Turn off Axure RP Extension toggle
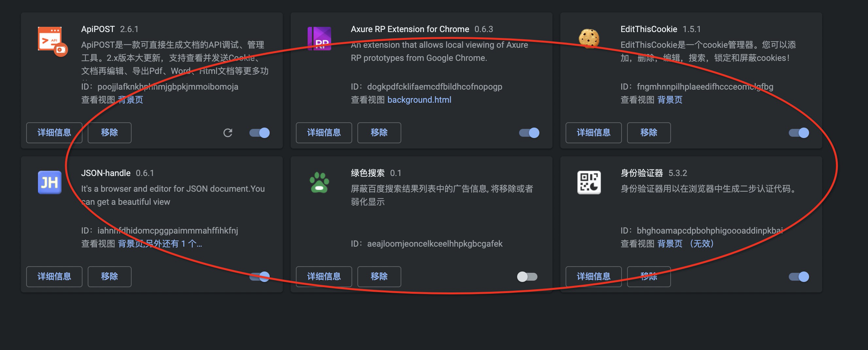The width and height of the screenshot is (868, 350). 529,133
